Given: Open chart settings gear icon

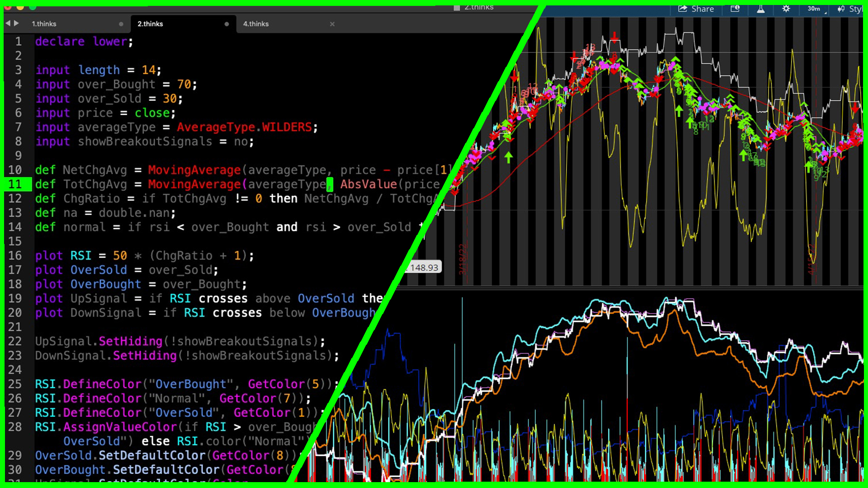Looking at the screenshot, I should point(786,9).
